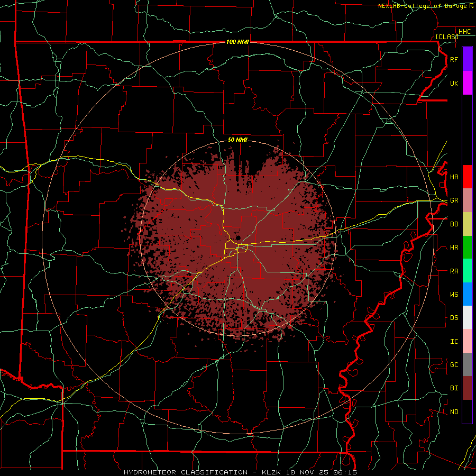476x476 pixels.
Task: Click the BI dark red legend swatch
Action: point(467,388)
